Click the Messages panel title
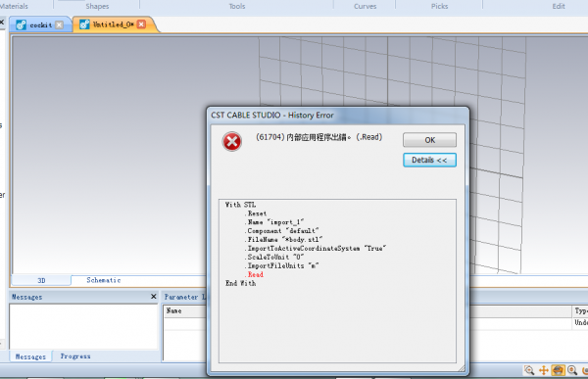This screenshot has height=379, width=588. (26, 297)
